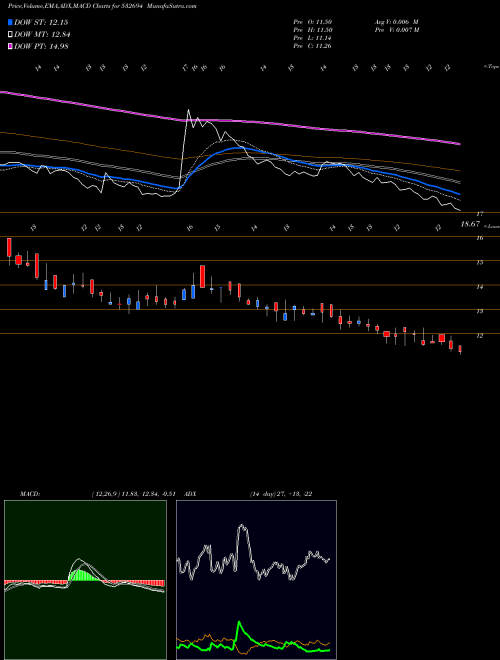Click the 'Pre V: 0.007 M' value
The image size is (500, 660).
(396, 30)
